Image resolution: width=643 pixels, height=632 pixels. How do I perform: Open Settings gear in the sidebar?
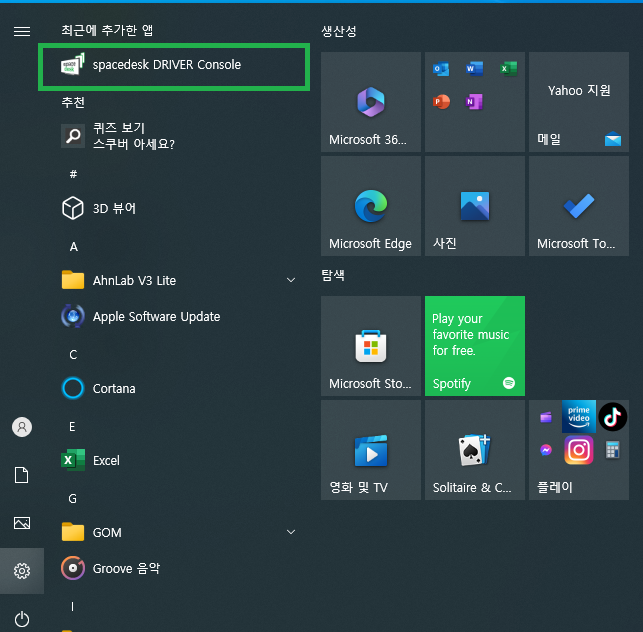[22, 571]
